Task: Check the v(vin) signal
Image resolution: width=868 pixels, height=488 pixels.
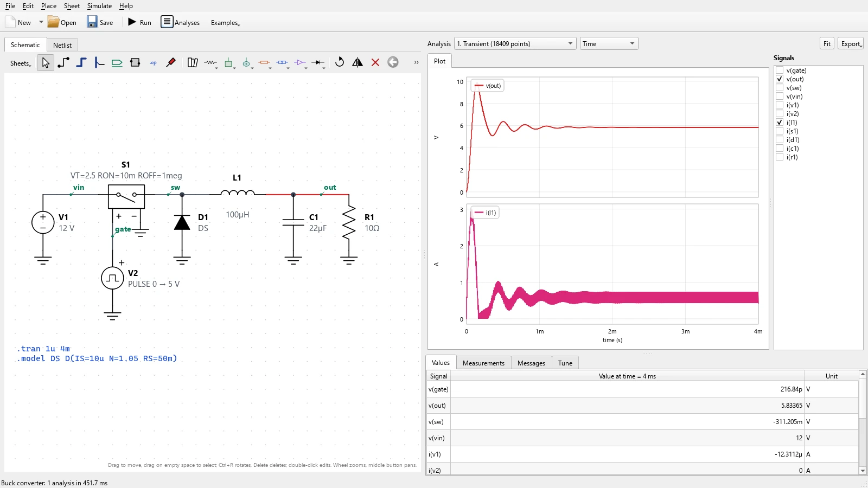Action: click(x=780, y=97)
